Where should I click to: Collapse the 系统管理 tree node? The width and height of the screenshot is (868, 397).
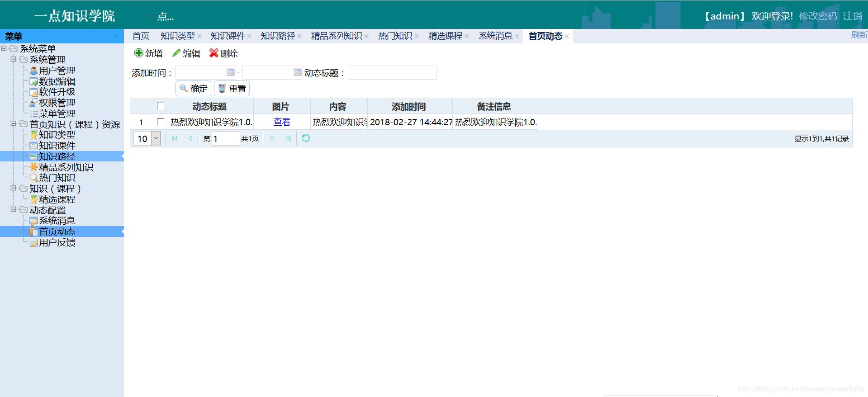click(x=14, y=59)
